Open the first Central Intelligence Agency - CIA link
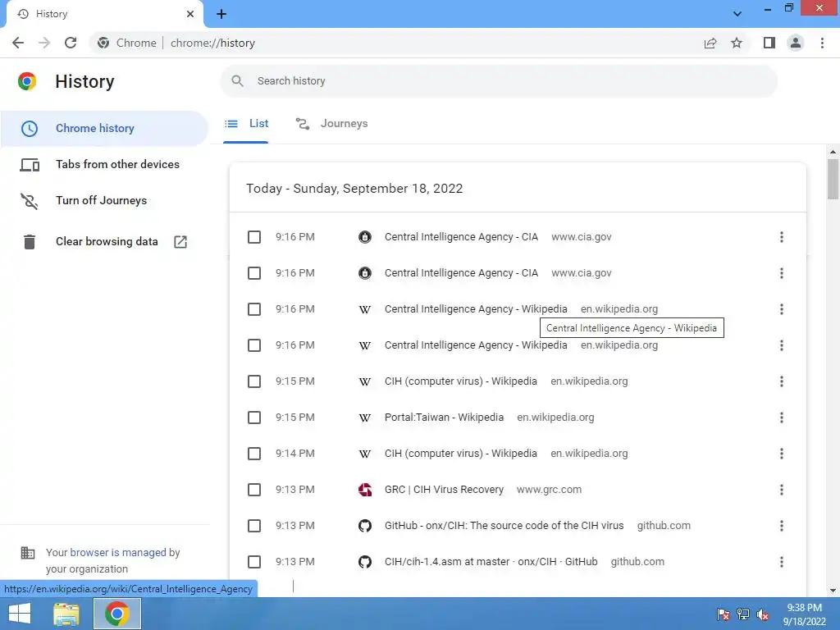This screenshot has width=840, height=630. (461, 237)
